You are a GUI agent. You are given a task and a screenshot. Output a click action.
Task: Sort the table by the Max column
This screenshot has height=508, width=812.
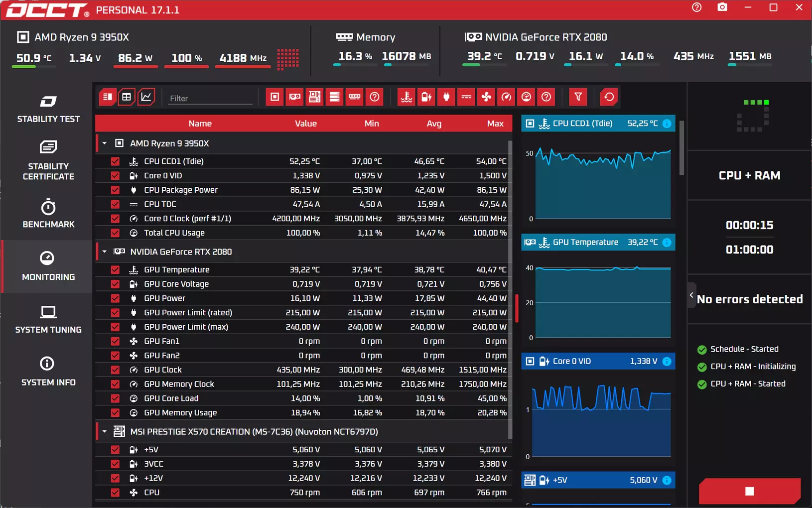click(495, 124)
